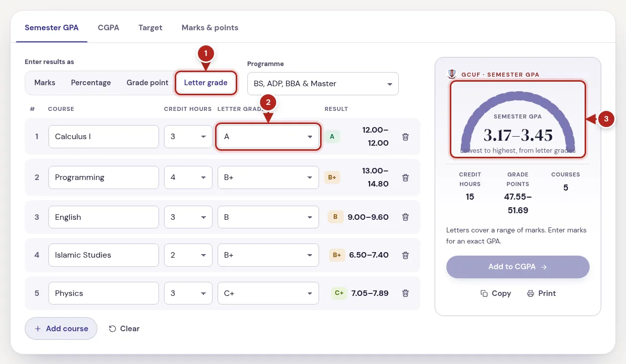626x364 pixels.
Task: Click the Physics course name field
Action: click(x=104, y=293)
